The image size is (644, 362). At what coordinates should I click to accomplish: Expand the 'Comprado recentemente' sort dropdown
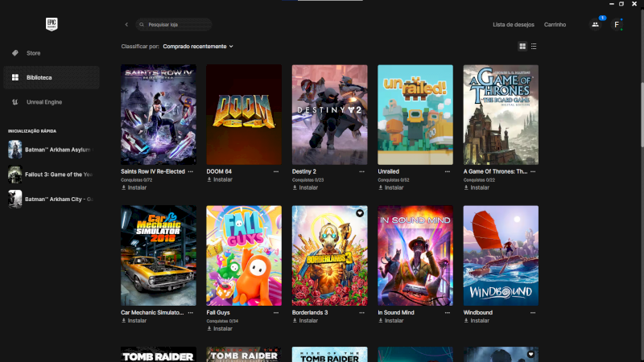(x=198, y=47)
